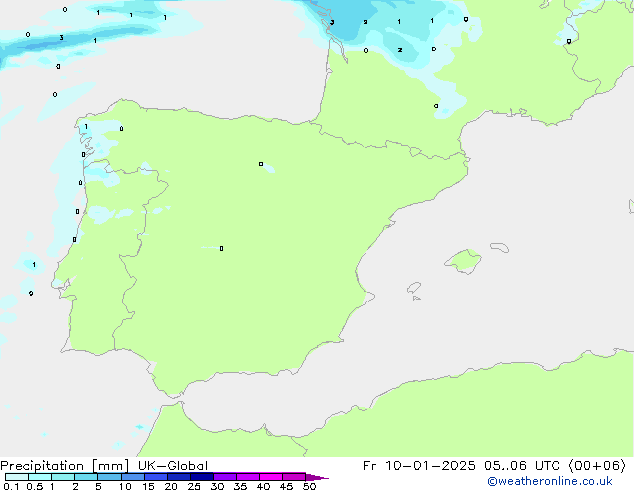Click the over-50 mm legend arrow tip
The height and width of the screenshot is (490, 634).
(x=317, y=477)
